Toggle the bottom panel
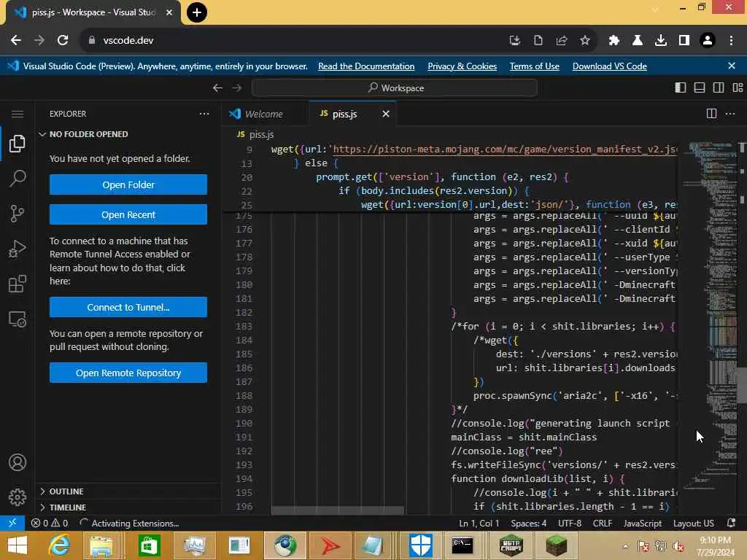747x560 pixels. 700,87
